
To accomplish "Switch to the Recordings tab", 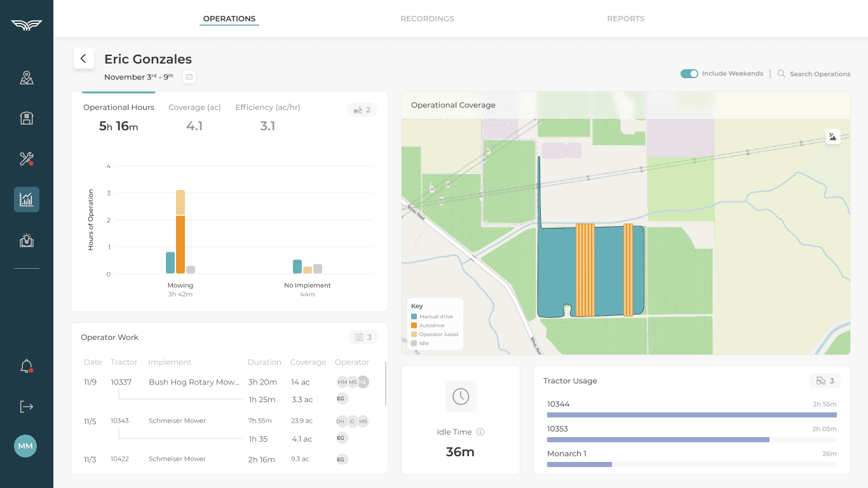I will tap(427, 18).
